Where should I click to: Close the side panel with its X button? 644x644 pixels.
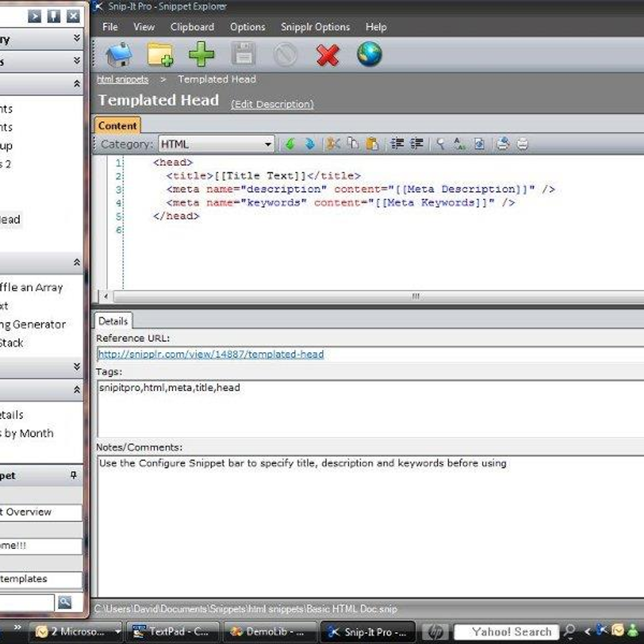74,16
